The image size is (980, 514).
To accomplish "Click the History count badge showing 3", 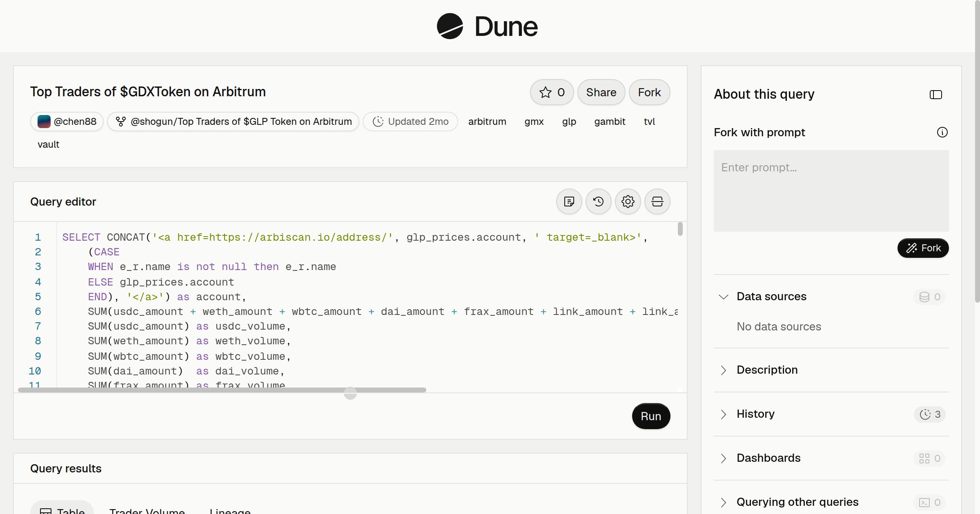I will (x=930, y=414).
